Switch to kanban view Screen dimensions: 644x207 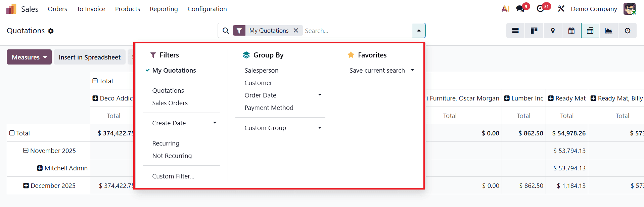tap(534, 31)
